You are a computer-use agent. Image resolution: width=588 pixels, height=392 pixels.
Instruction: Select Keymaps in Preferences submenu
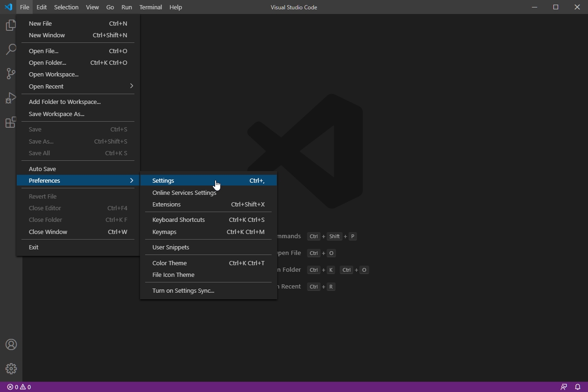pos(209,232)
